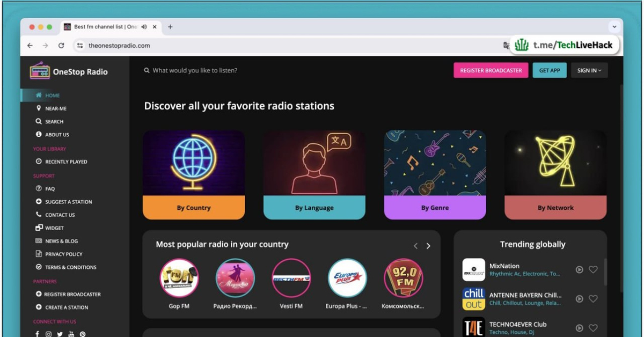Click the FAQ question mark icon
The image size is (644, 337).
(x=39, y=188)
